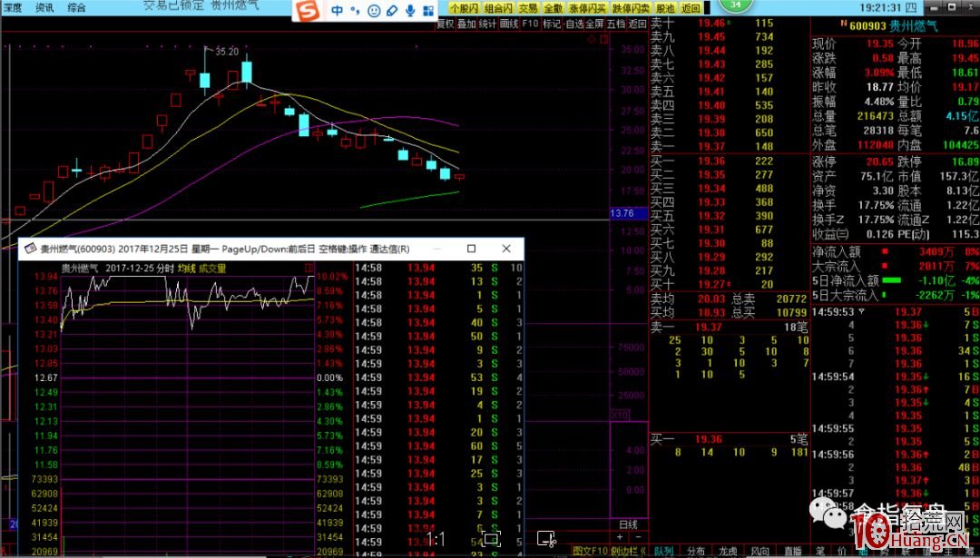Open the 综合 menu
980x558 pixels.
tap(76, 7)
